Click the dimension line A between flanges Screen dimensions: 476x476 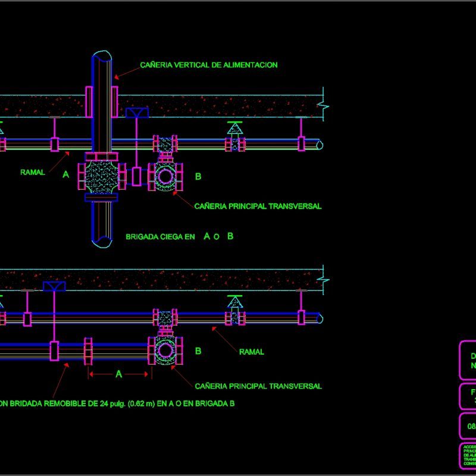[x=118, y=375]
